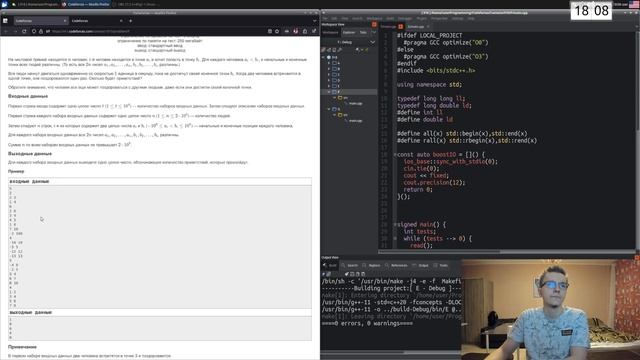
Task: Click the checkmark icon in build output toolbar
Action: click(x=347, y=274)
